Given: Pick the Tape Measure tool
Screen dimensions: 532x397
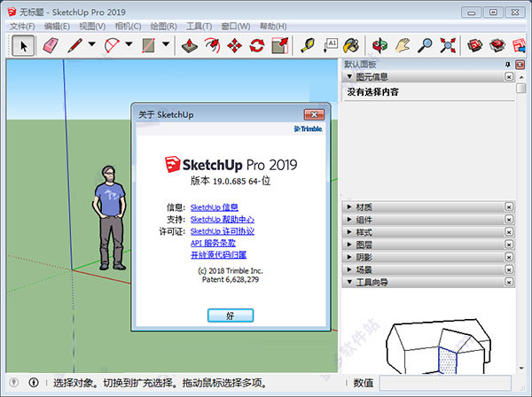Looking at the screenshot, I should tap(308, 45).
